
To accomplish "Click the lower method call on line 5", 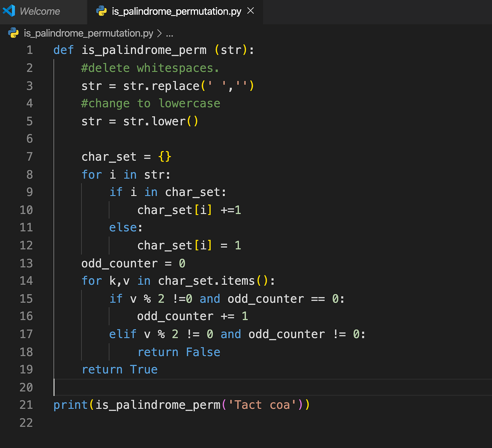I will [168, 121].
